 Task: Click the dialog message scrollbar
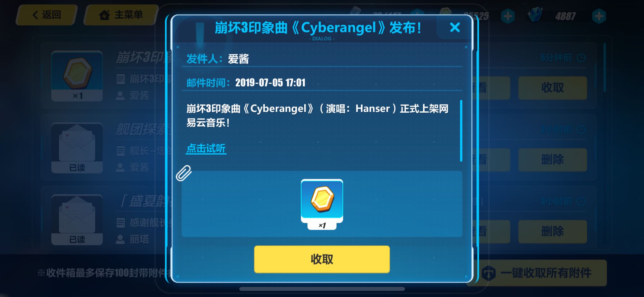[x=461, y=131]
